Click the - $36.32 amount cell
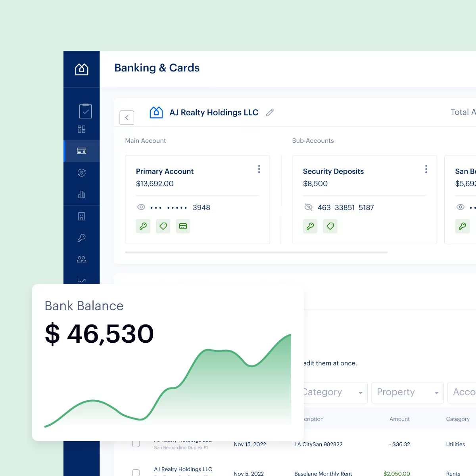 click(x=399, y=444)
